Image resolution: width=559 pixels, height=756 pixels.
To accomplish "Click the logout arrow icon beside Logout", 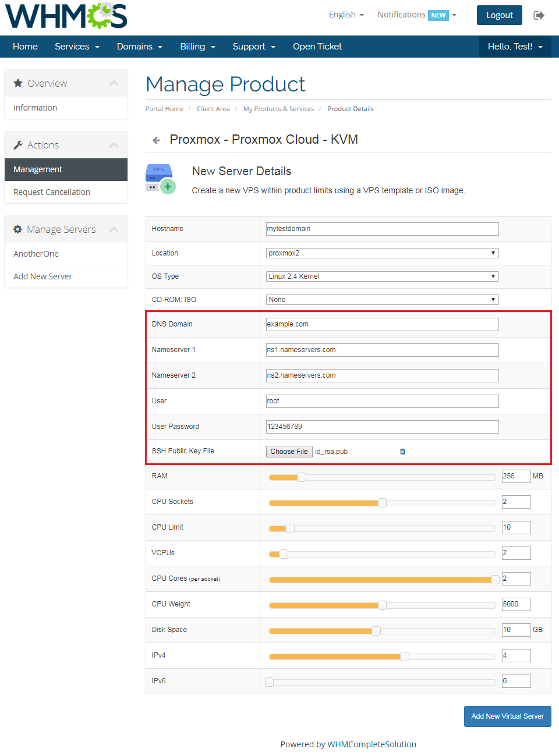I will [539, 15].
